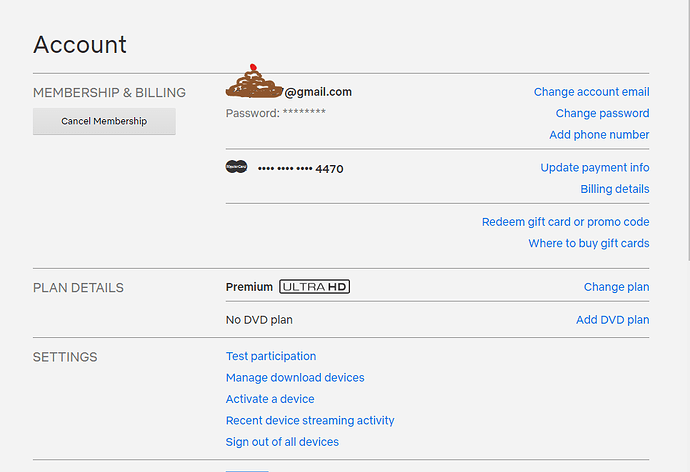This screenshot has width=690, height=472.
Task: Click Change password link
Action: pos(602,114)
